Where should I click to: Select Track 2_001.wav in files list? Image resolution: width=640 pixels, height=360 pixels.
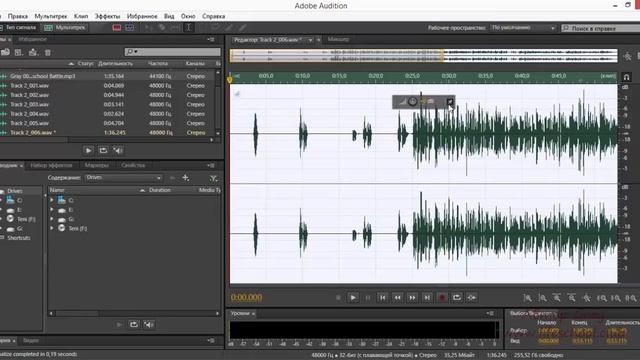point(107,86)
